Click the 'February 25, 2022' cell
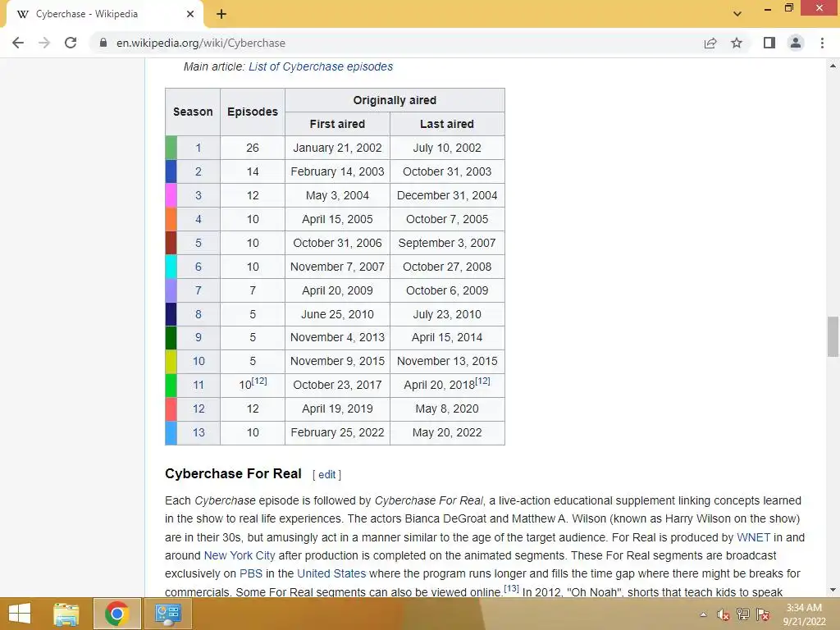 tap(337, 432)
